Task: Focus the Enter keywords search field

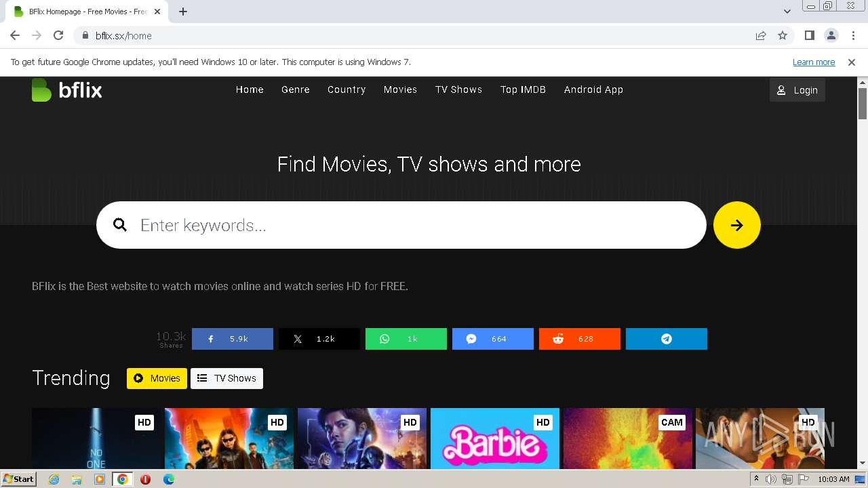Action: pyautogui.click(x=401, y=225)
